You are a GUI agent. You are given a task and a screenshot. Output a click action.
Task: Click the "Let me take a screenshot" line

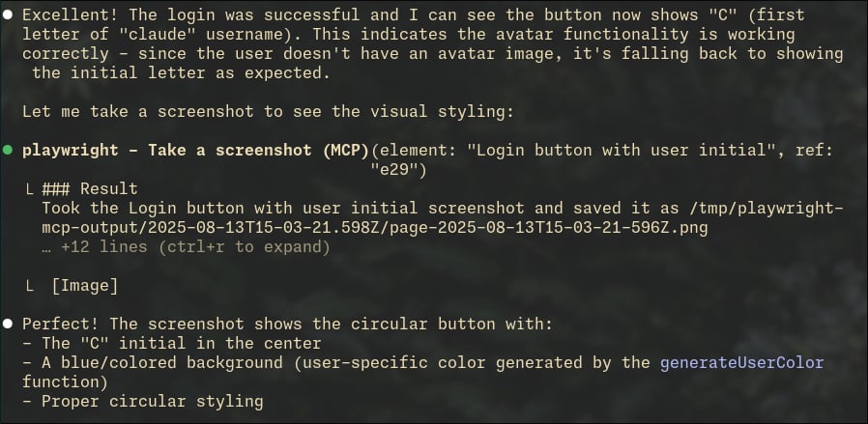pos(269,112)
